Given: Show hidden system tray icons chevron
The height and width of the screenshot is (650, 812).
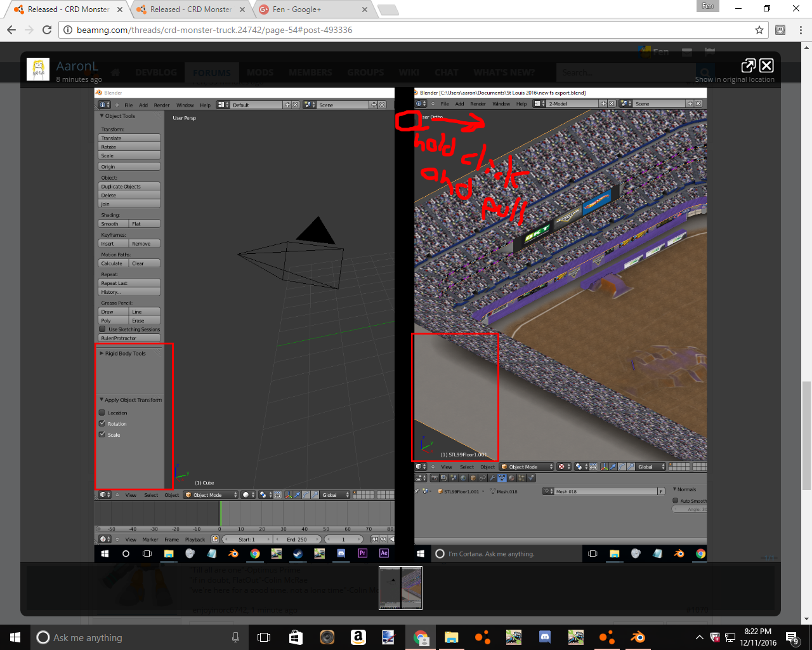Looking at the screenshot, I should [699, 637].
